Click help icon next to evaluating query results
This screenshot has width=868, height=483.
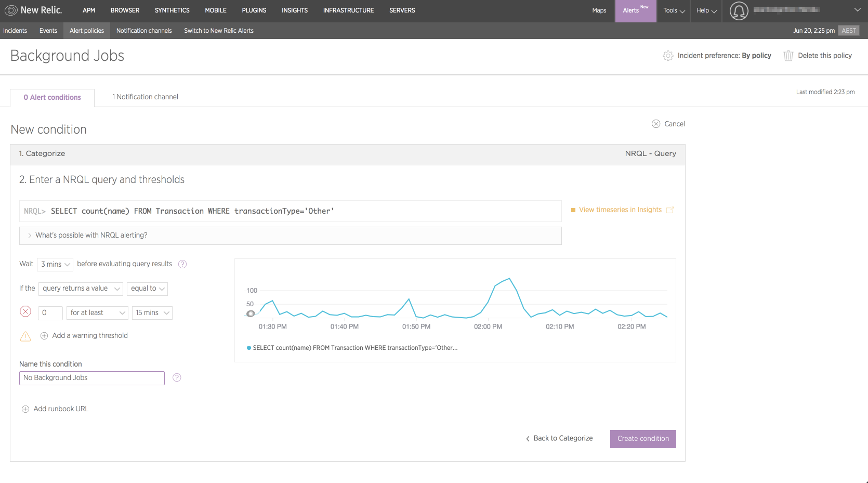pyautogui.click(x=182, y=264)
